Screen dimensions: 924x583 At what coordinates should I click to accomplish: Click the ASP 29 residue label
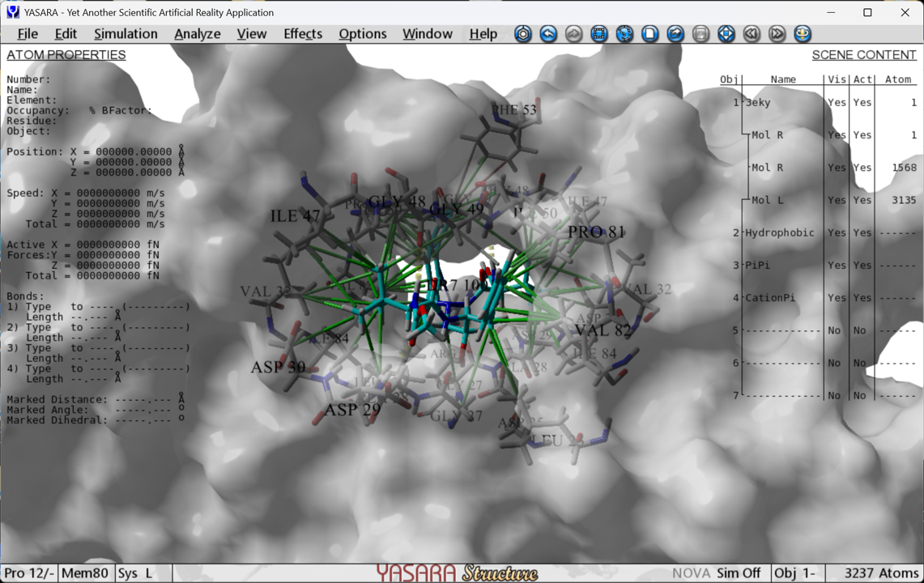coord(353,410)
